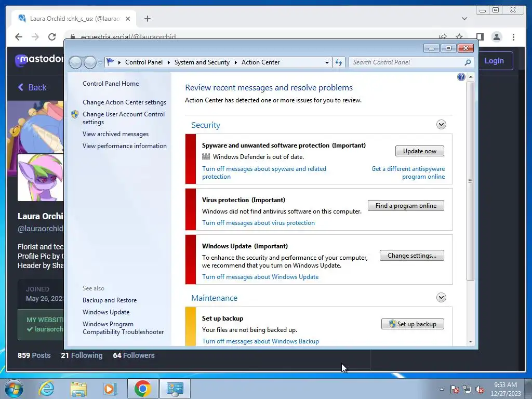The image size is (532, 399).
Task: Get a different antispyware program online
Action: click(408, 172)
